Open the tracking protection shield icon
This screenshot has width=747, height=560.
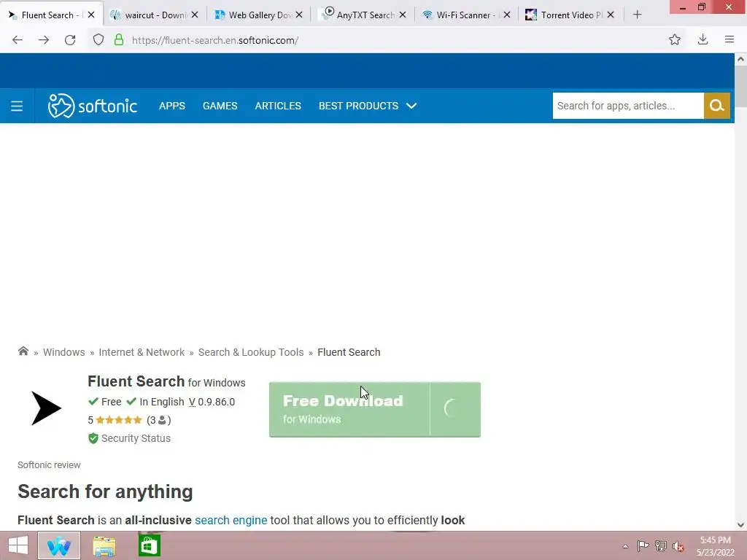pyautogui.click(x=98, y=40)
